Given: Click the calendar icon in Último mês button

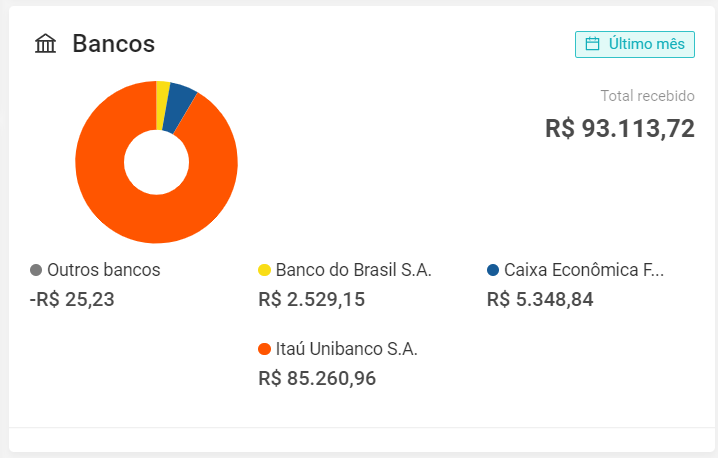Looking at the screenshot, I should 593,44.
